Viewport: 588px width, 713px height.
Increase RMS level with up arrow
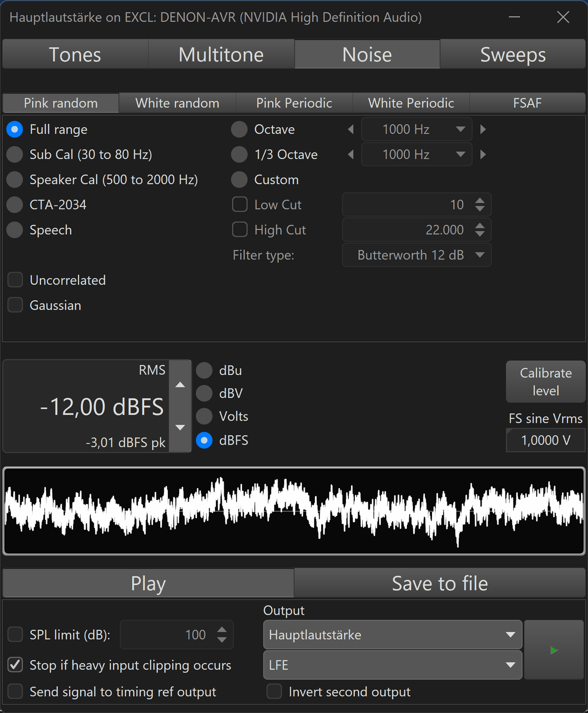click(180, 385)
